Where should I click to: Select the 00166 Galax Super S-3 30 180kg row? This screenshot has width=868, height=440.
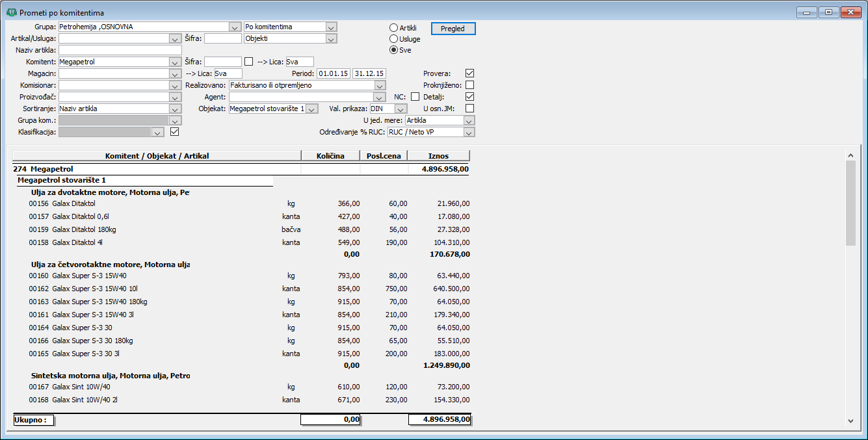(249, 341)
